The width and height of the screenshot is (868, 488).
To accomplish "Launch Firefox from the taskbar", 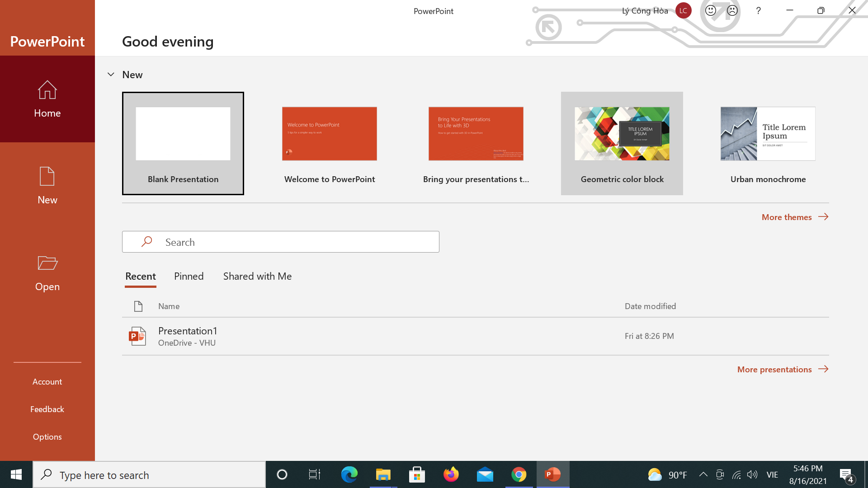I will click(451, 474).
